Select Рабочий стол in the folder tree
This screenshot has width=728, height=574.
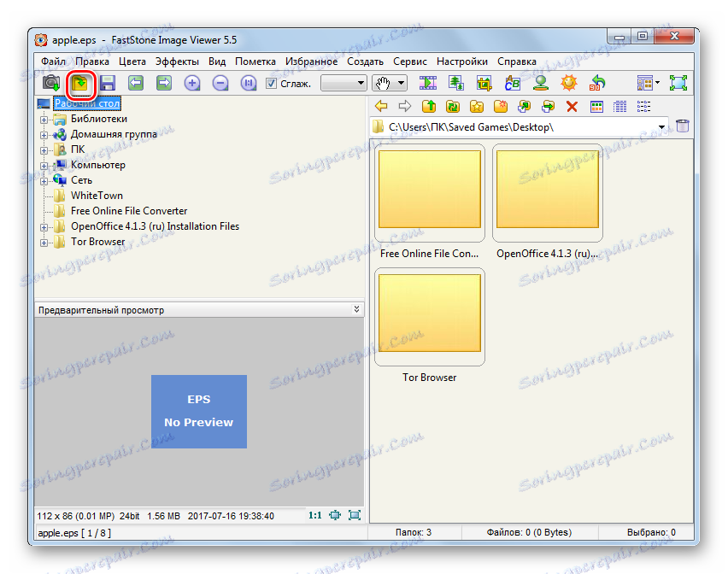87,103
